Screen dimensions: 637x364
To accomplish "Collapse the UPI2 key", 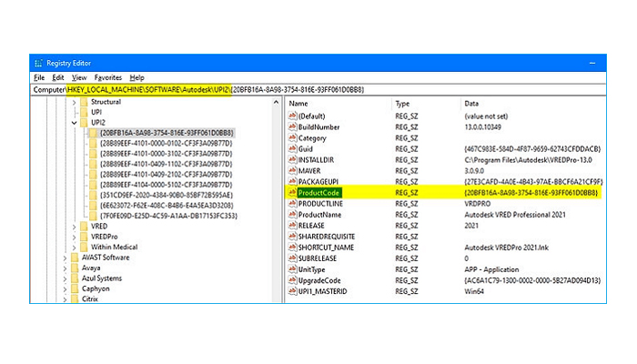I will pyautogui.click(x=74, y=123).
